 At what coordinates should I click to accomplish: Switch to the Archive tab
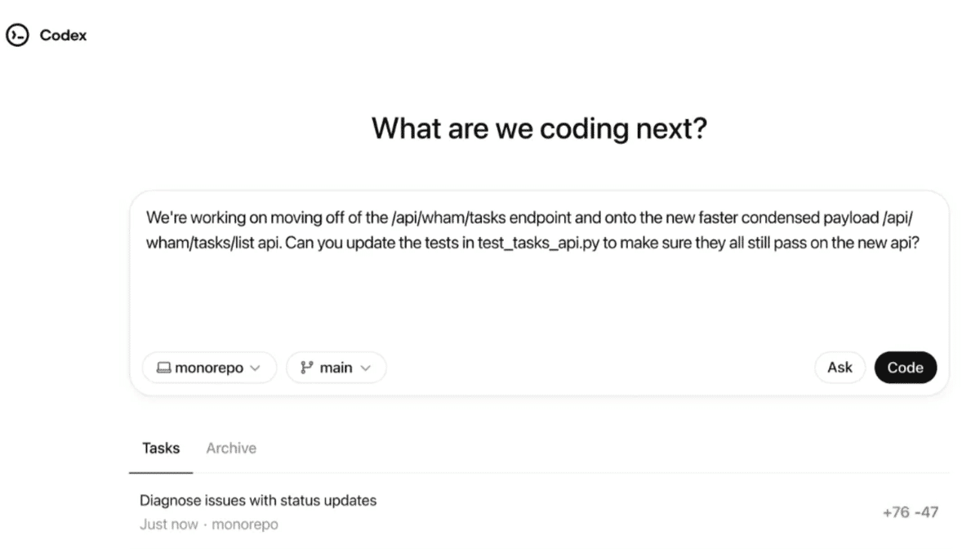click(x=231, y=448)
